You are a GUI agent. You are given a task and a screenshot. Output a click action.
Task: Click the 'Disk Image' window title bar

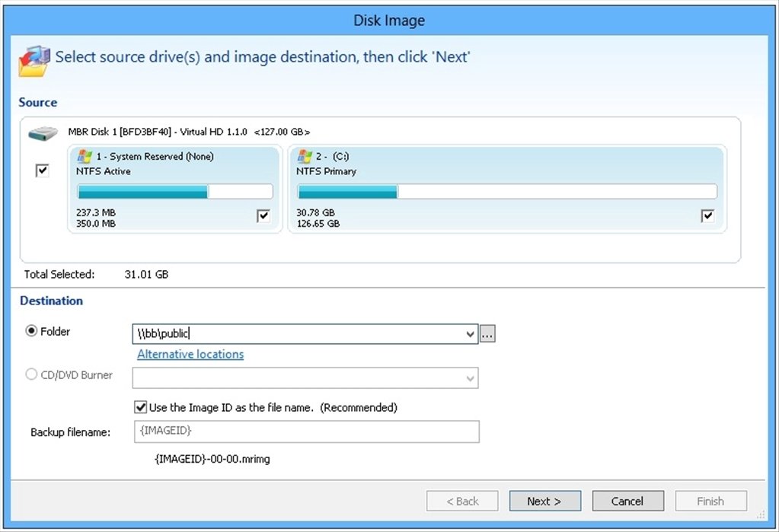click(x=390, y=21)
